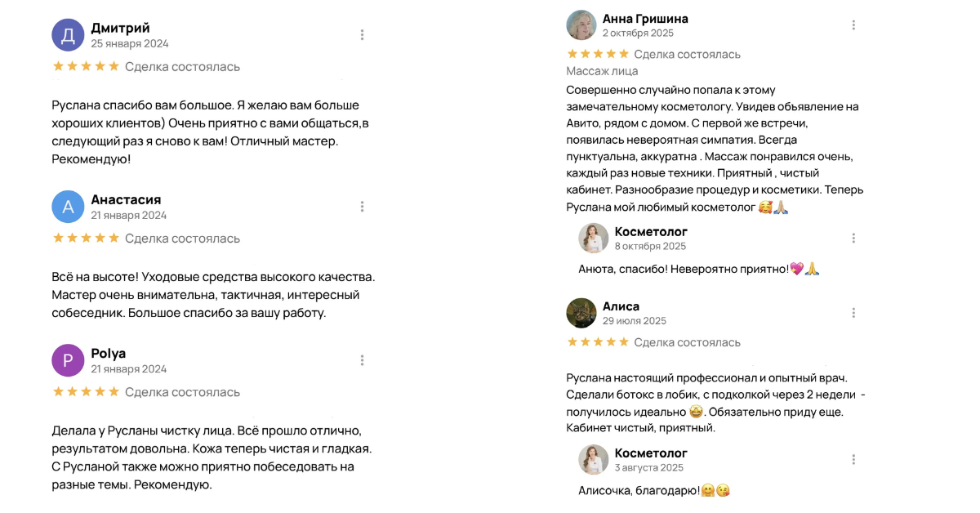This screenshot has width=980, height=513.
Task: Open options for Косметолог reply dated 3 августа
Action: 853,460
